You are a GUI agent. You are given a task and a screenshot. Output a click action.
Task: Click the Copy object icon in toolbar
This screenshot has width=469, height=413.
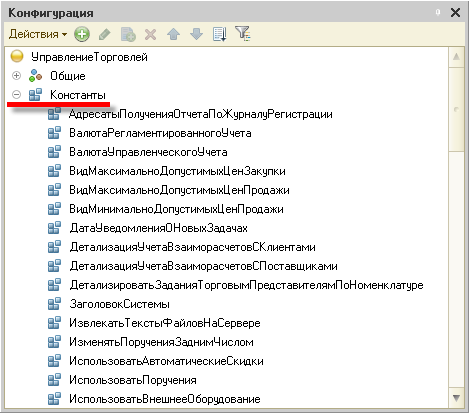[128, 34]
